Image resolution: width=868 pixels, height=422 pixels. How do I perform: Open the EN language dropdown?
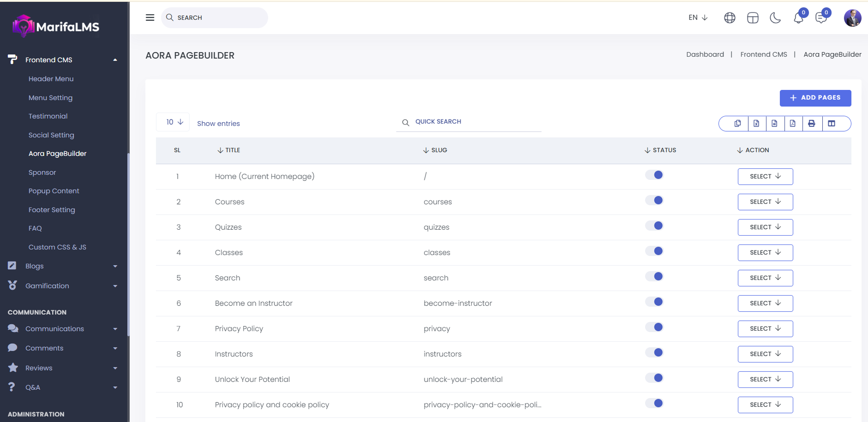point(698,18)
